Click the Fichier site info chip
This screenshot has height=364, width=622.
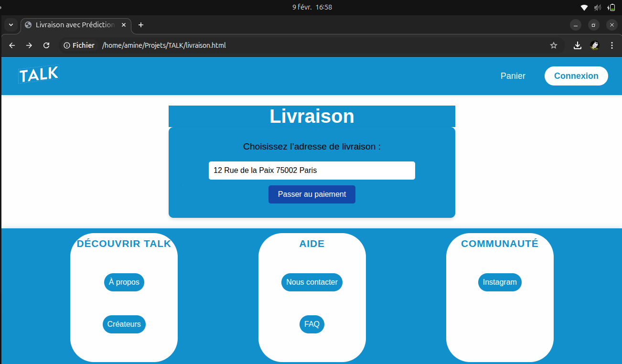pos(79,45)
